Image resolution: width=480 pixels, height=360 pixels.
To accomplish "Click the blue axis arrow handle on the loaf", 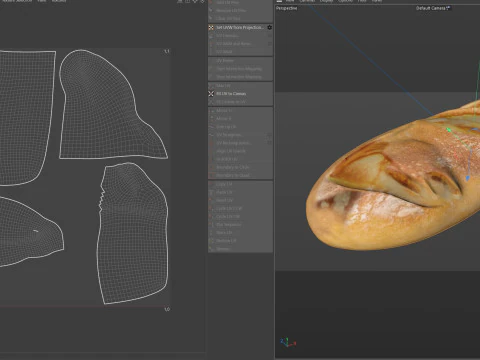I will coord(467,178).
